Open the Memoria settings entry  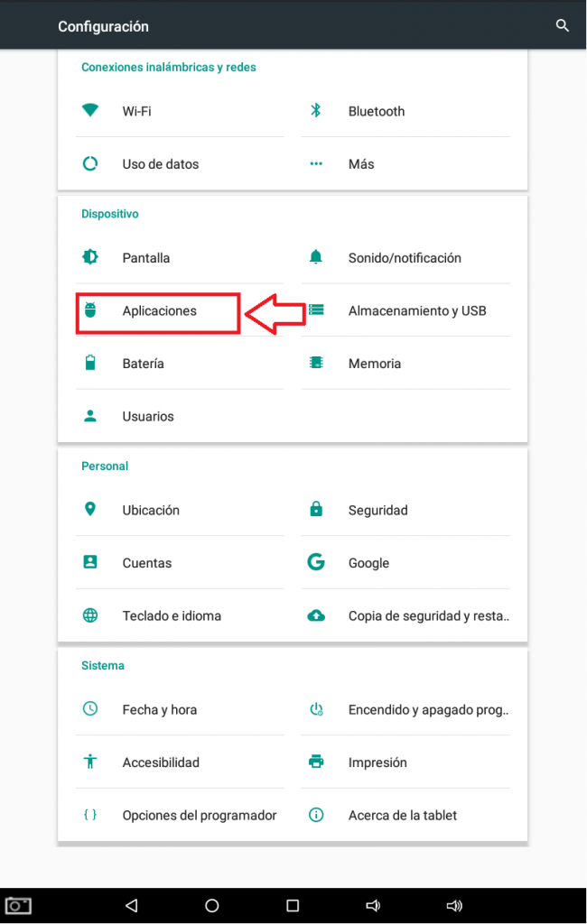374,364
